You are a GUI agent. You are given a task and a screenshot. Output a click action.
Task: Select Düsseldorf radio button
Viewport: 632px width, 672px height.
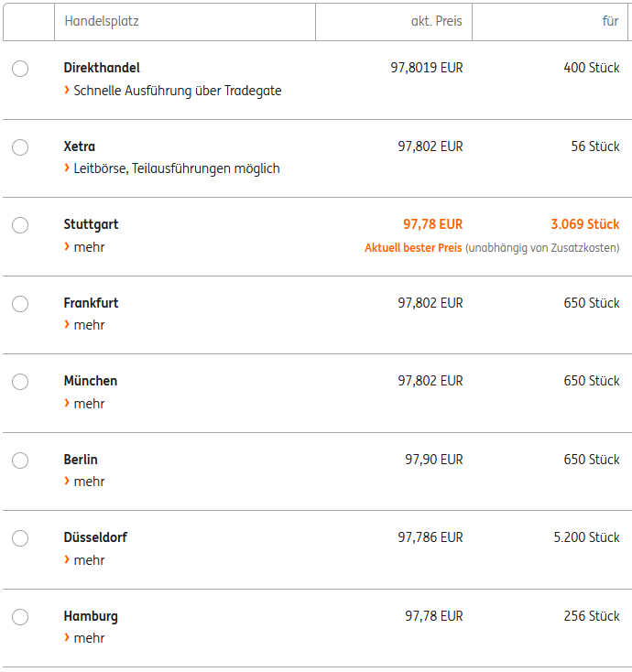click(x=20, y=538)
